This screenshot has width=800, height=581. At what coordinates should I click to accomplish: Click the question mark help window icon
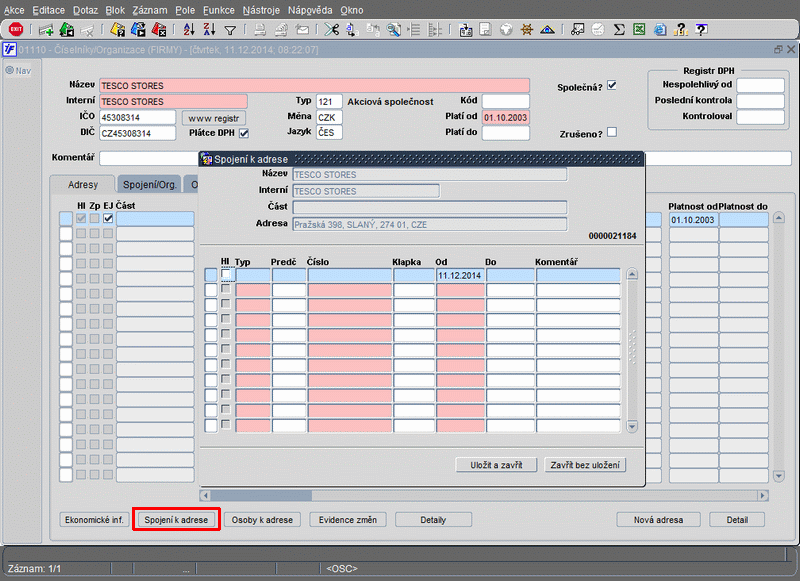point(702,30)
